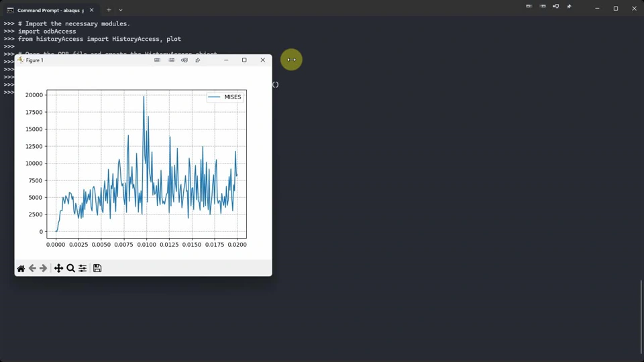Open Configure subplots sliders icon

(83, 268)
